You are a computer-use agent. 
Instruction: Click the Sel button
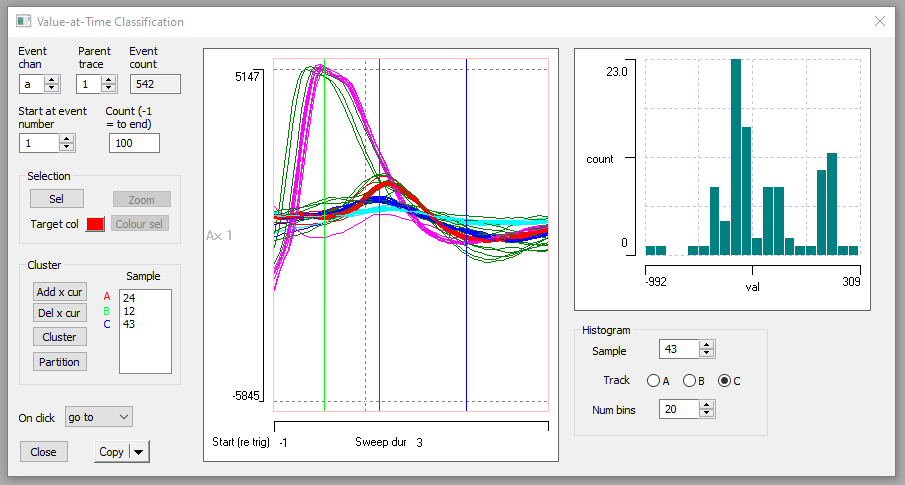click(56, 199)
